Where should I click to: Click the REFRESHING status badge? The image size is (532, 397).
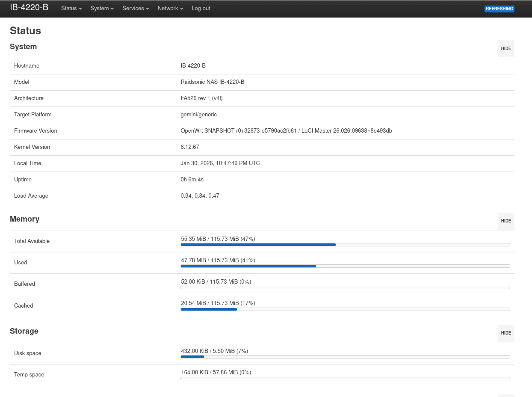pos(499,9)
